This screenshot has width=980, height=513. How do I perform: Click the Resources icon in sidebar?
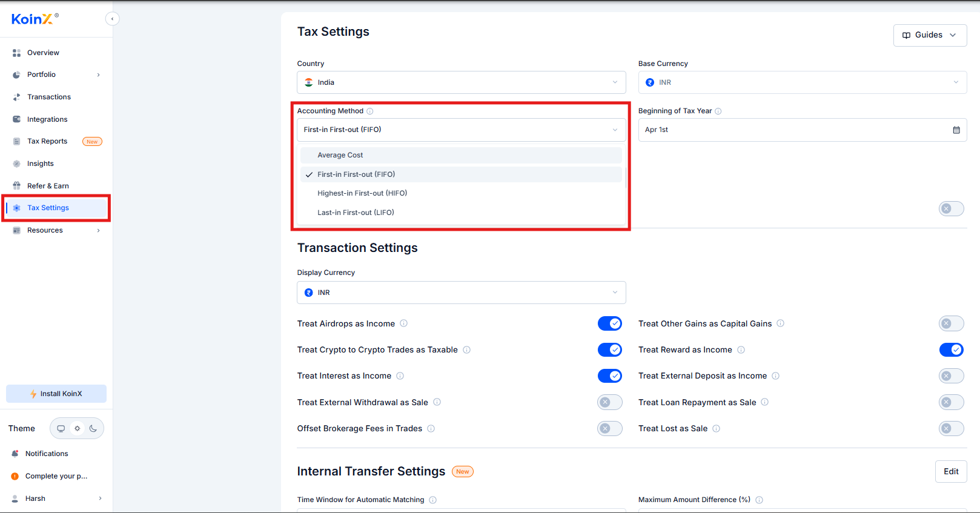point(16,230)
